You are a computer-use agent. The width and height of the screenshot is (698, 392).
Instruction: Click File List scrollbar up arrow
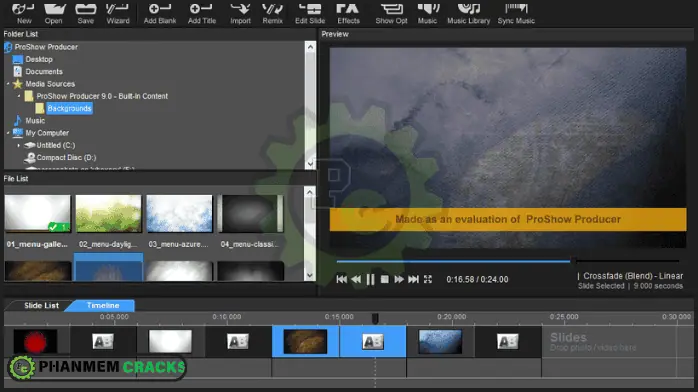[310, 192]
